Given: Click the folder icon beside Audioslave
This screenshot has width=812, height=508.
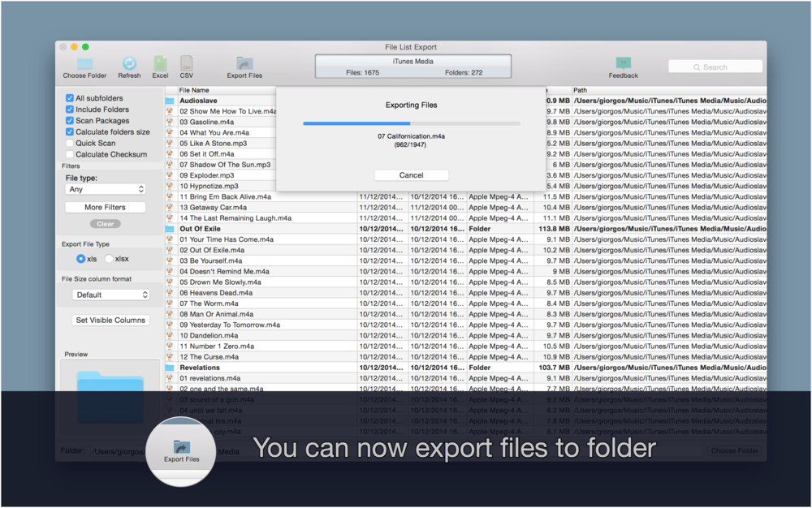Looking at the screenshot, I should tap(168, 99).
